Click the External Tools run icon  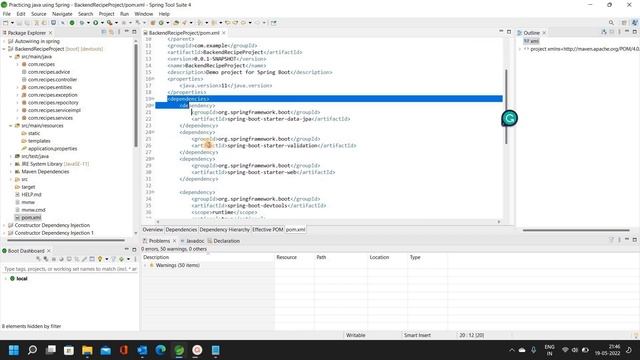click(x=109, y=23)
